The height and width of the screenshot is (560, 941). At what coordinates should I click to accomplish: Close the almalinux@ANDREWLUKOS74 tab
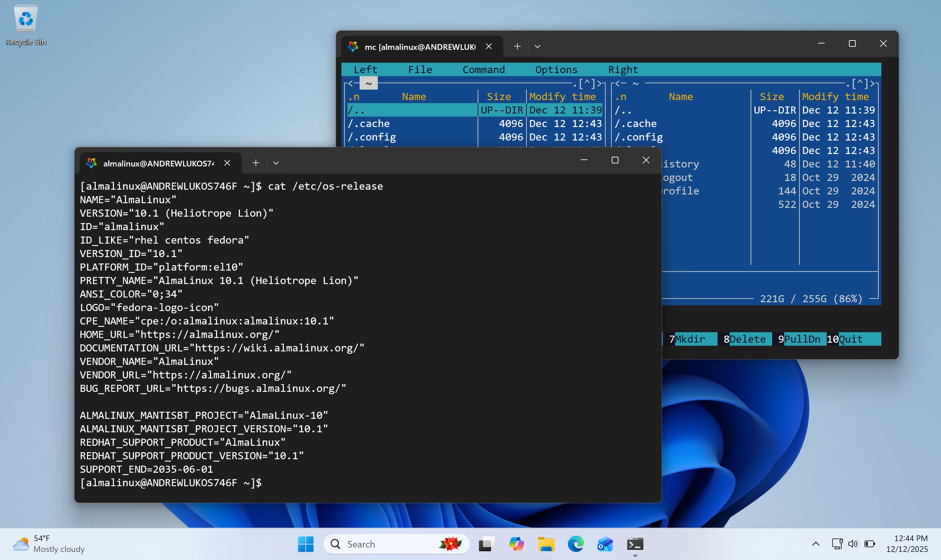[x=227, y=163]
